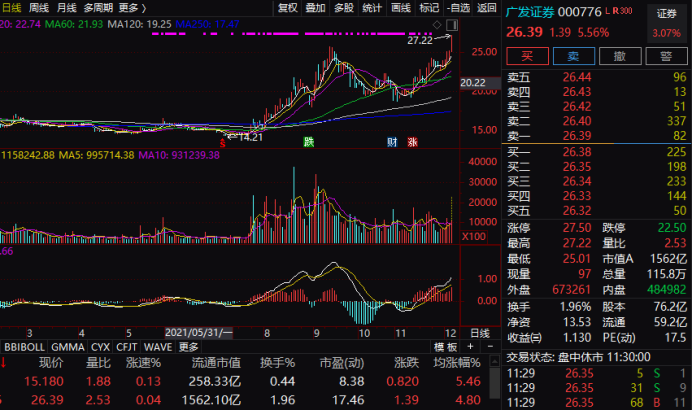This screenshot has height=410, width=693.
Task: Open the 多股 multi-stock view
Action: click(x=344, y=8)
